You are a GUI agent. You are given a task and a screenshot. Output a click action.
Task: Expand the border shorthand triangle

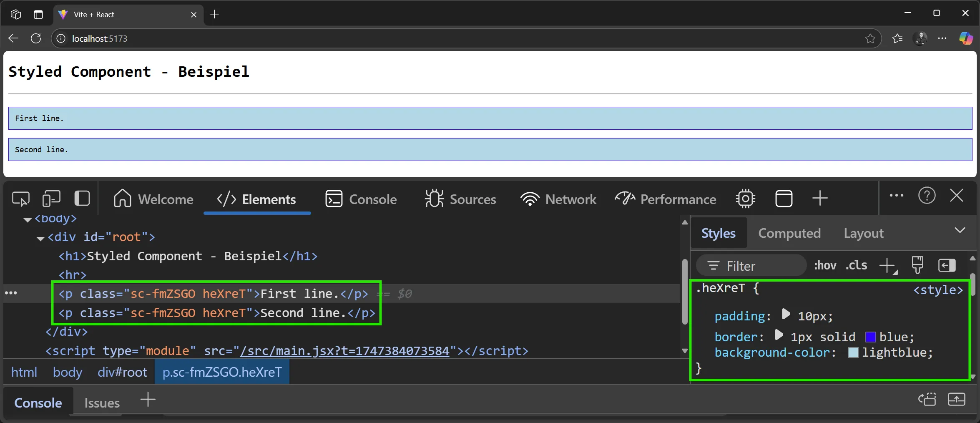[x=779, y=335]
